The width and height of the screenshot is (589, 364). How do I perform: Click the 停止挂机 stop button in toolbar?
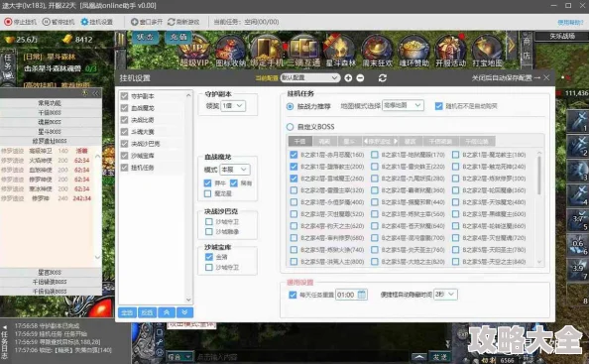point(20,22)
